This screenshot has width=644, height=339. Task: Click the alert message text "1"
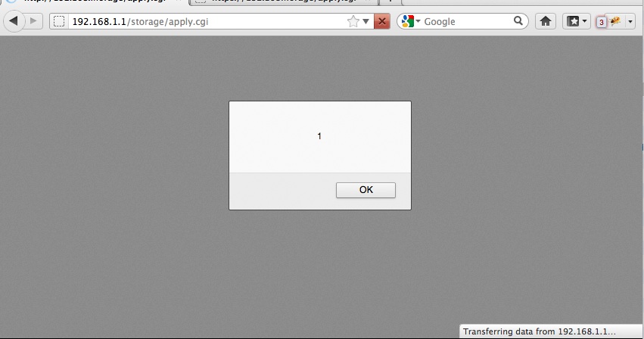coord(319,136)
